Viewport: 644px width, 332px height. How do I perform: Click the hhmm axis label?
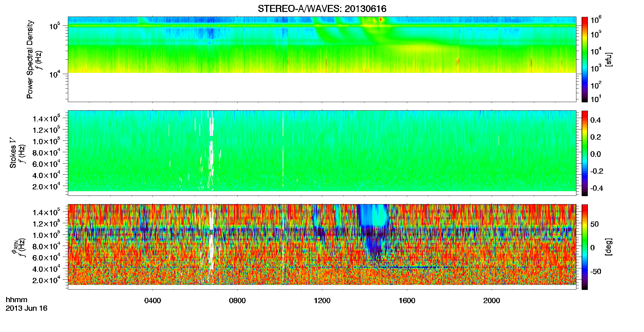(x=17, y=300)
